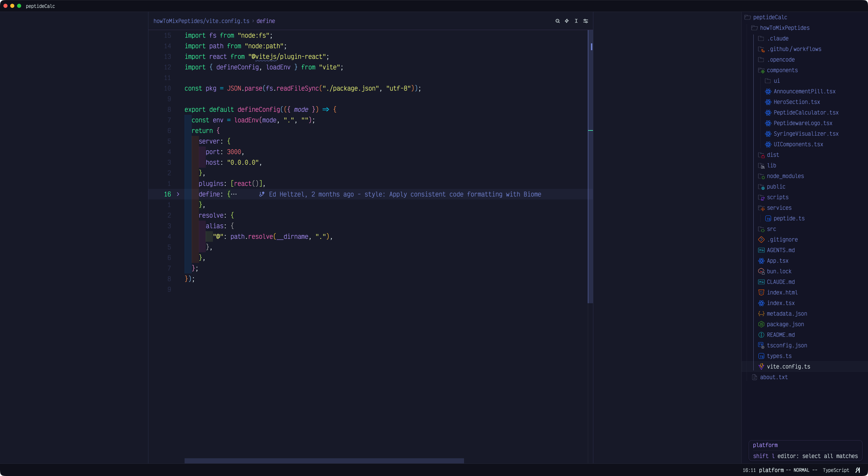The image size is (868, 476).
Task: Click the define breadcrumb symbol
Action: (x=266, y=21)
